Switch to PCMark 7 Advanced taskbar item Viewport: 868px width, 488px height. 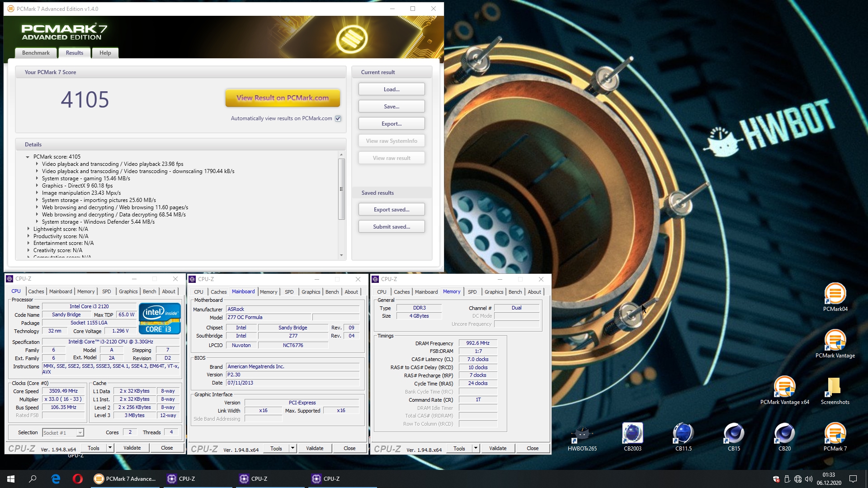coord(125,479)
